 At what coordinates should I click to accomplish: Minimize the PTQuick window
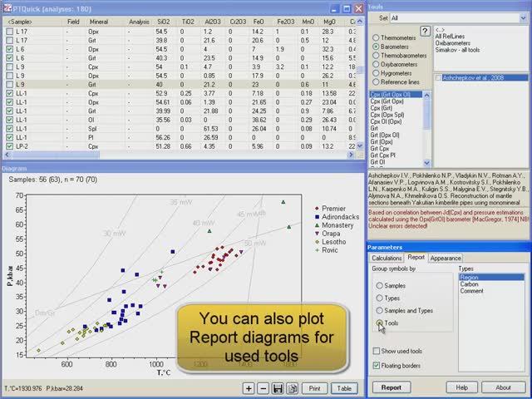(334, 8)
